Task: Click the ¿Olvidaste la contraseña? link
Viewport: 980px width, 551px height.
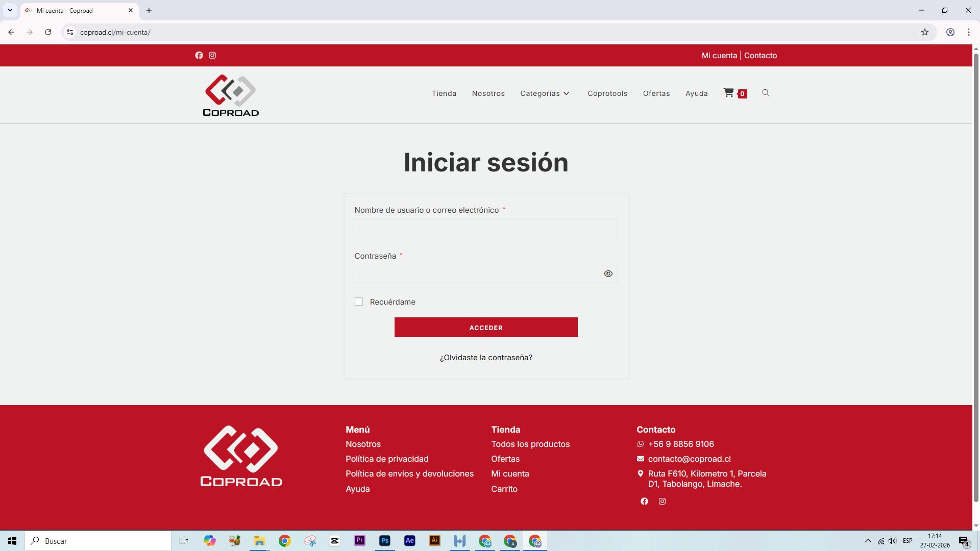Action: [486, 358]
